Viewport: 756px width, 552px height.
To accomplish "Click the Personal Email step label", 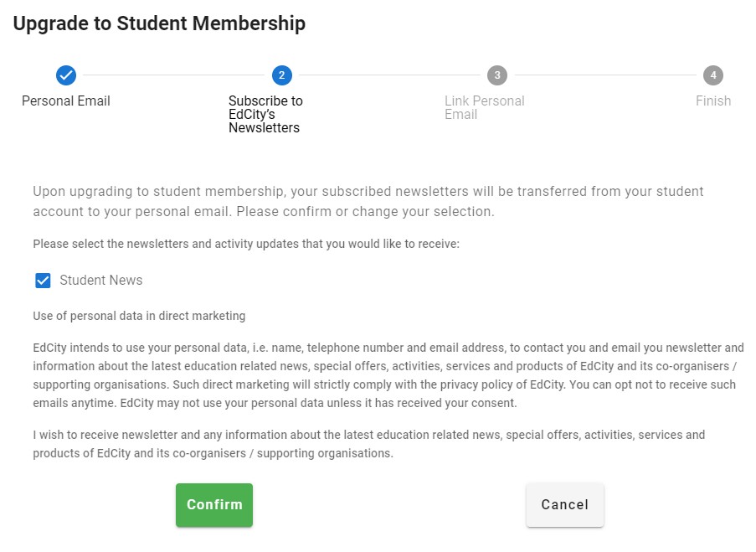I will coord(65,101).
